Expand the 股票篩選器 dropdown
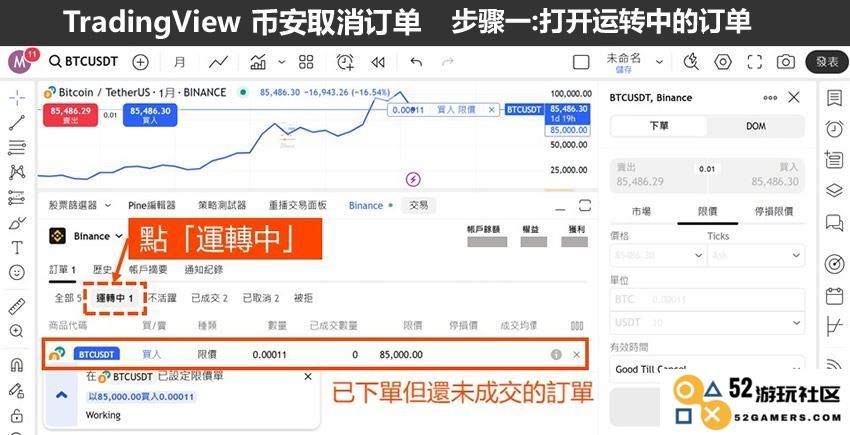Screen dimensions: 850x435 coord(107,206)
